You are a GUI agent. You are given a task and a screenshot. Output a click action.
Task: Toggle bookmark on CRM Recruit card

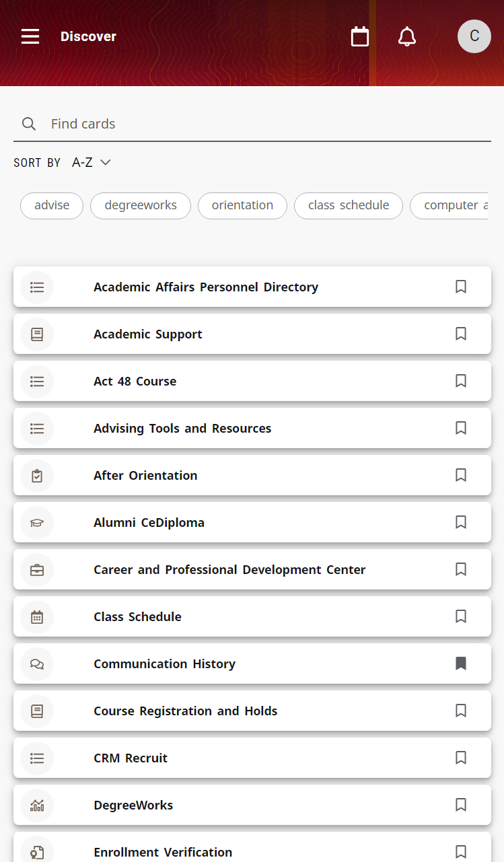[x=461, y=758]
